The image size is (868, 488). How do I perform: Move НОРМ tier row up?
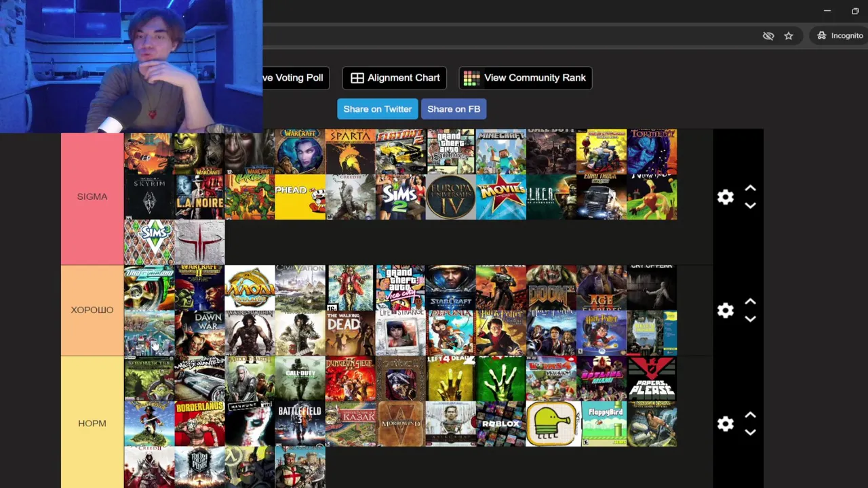(750, 415)
